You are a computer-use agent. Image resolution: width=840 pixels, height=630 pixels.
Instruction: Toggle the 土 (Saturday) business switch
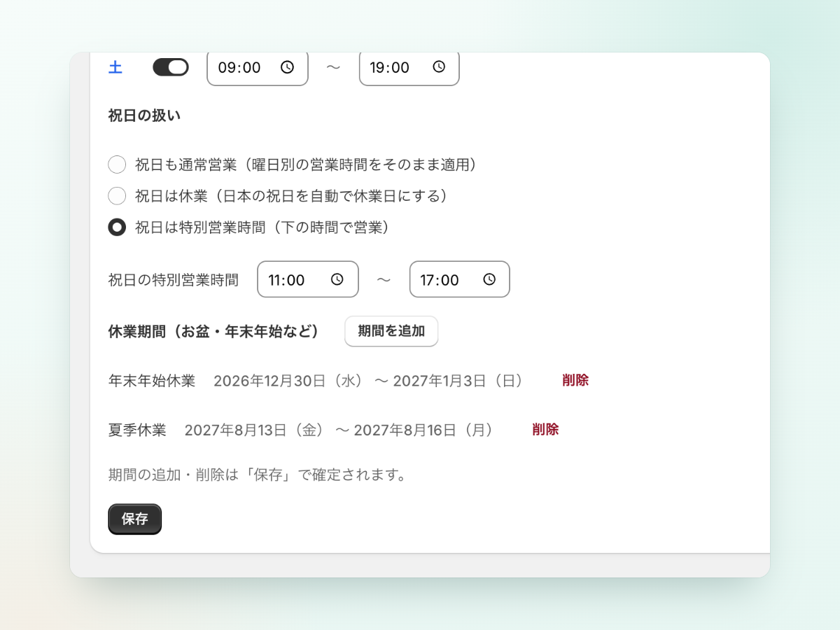pos(171,67)
